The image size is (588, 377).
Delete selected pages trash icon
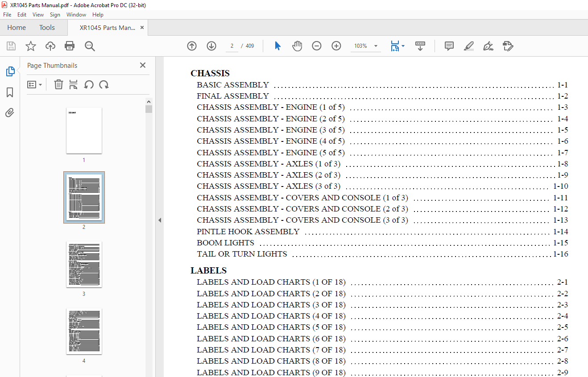point(58,84)
